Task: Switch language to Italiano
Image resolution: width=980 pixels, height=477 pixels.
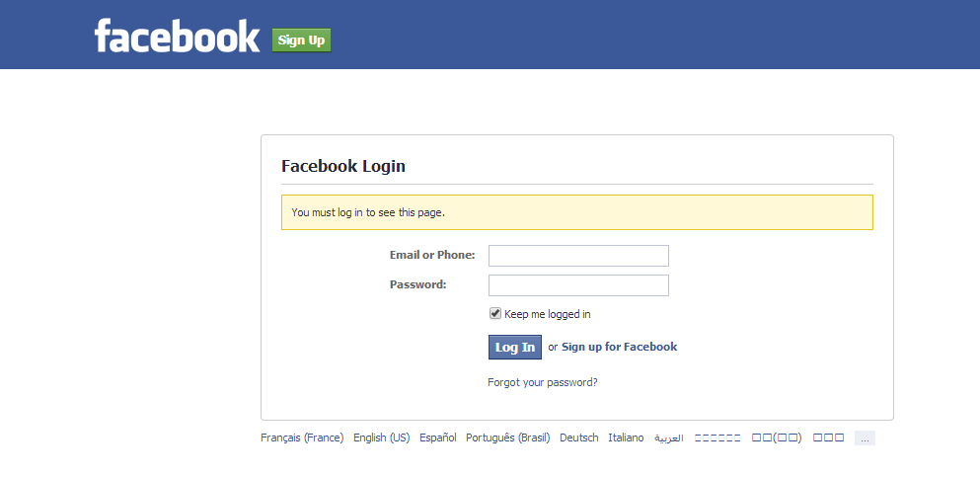Action: (x=626, y=437)
